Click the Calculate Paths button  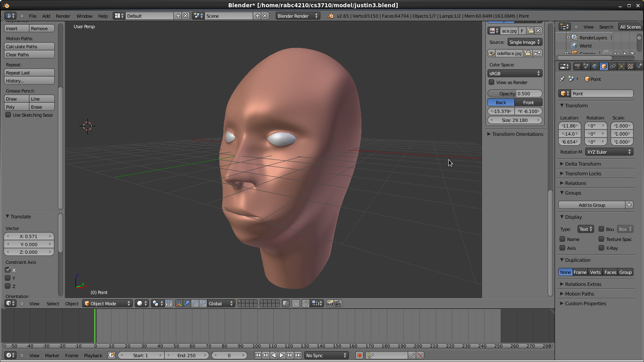tap(29, 47)
